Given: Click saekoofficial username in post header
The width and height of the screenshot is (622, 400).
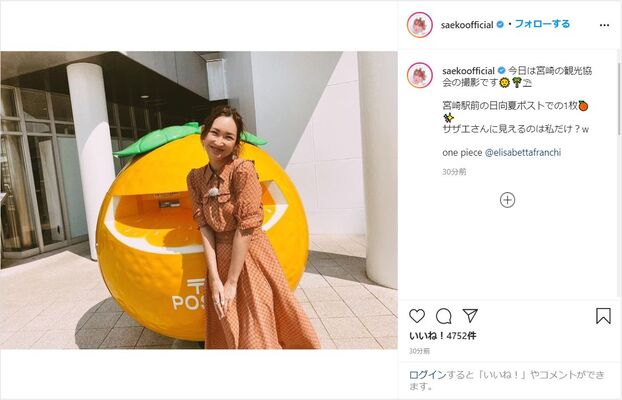Looking at the screenshot, I should click(x=467, y=25).
